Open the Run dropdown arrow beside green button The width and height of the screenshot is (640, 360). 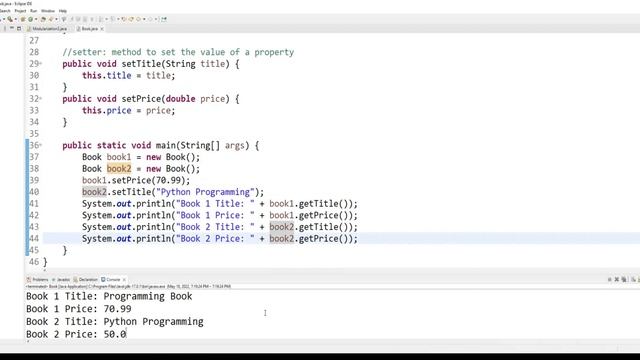click(x=36, y=19)
